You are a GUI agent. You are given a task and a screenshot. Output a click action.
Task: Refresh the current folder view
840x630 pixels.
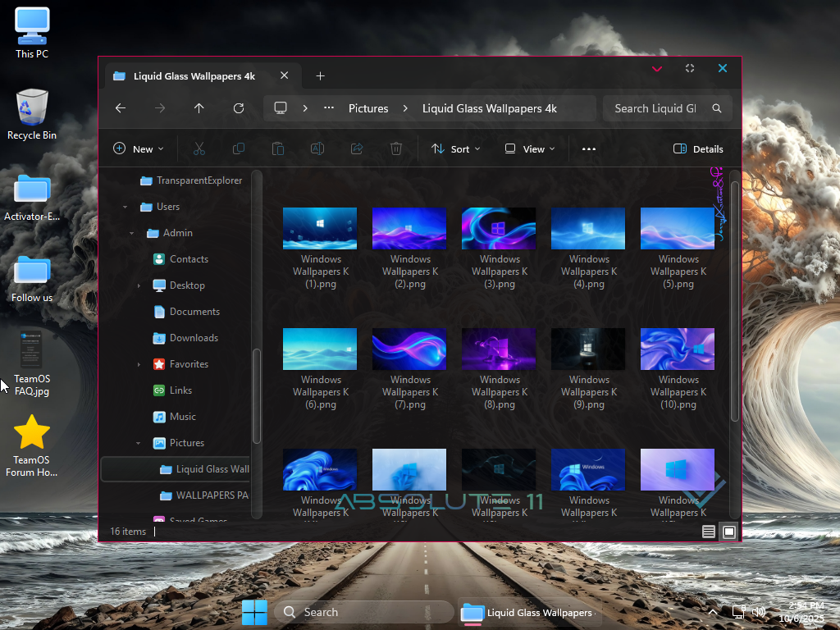click(x=239, y=108)
